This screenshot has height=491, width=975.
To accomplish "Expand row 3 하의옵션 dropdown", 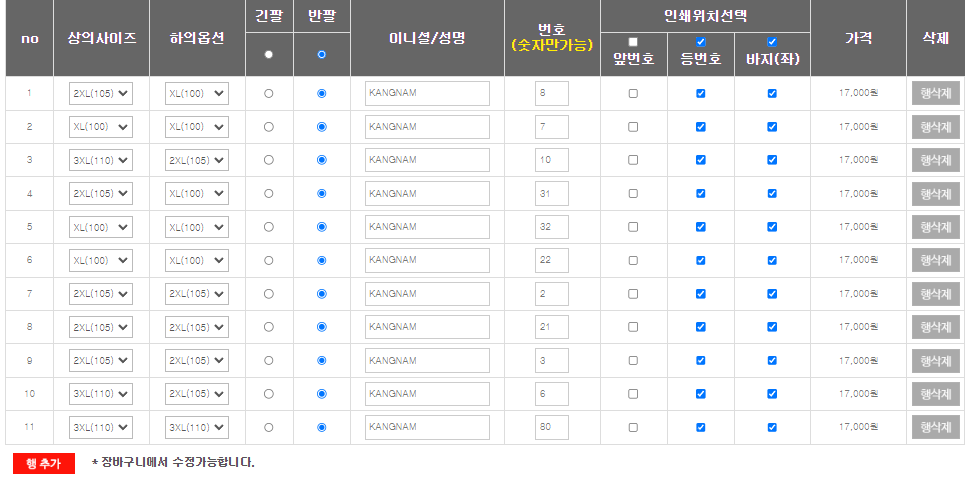I will [x=197, y=160].
